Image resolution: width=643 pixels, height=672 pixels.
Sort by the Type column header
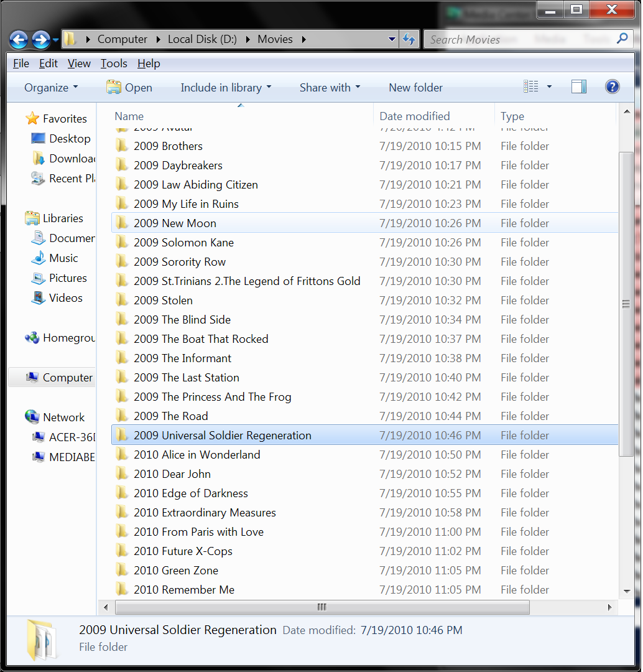[555, 116]
